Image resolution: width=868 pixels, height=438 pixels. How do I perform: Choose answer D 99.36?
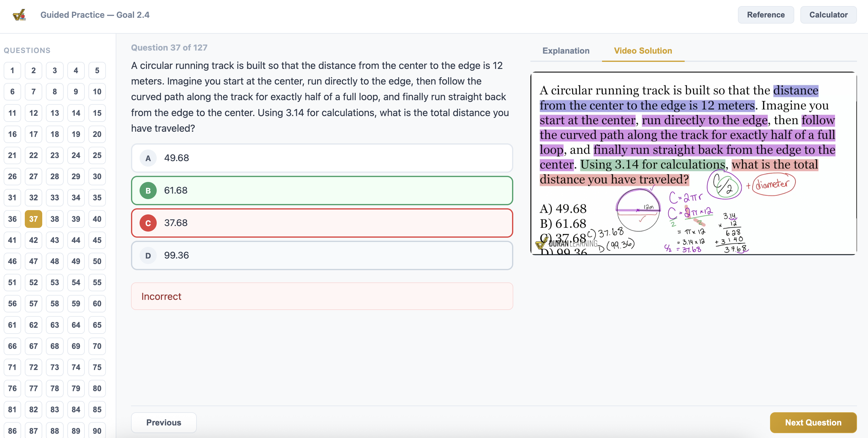coord(322,255)
